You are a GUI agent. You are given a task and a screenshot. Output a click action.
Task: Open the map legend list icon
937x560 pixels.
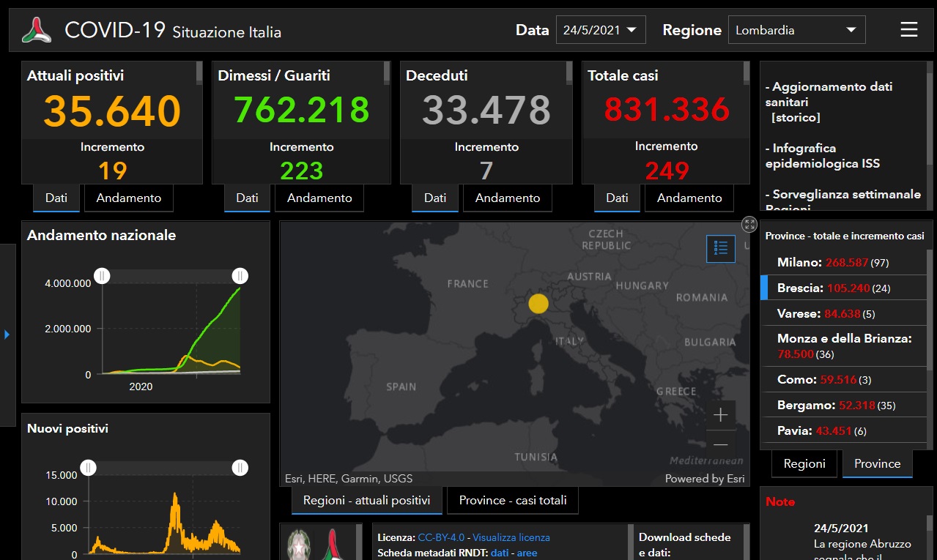coord(720,249)
